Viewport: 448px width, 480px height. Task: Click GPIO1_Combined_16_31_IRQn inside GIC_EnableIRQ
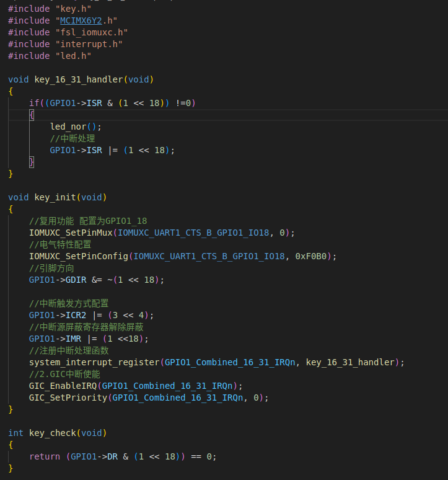(x=167, y=386)
